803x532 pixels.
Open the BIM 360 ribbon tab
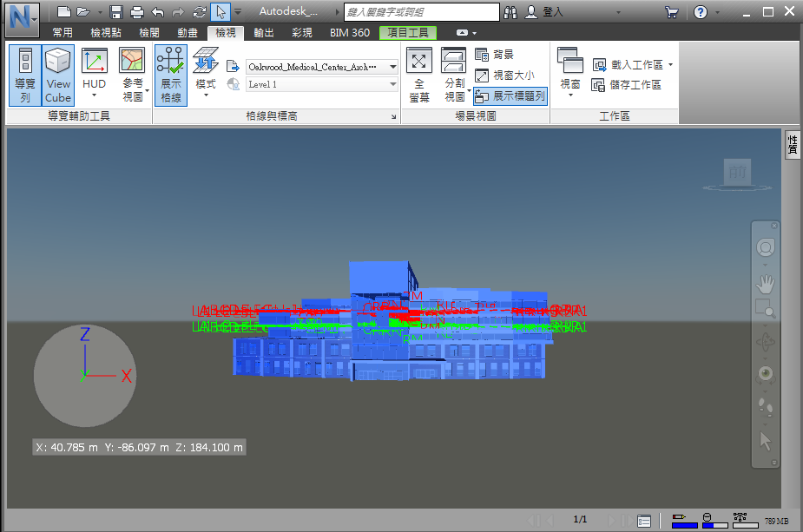[x=350, y=33]
